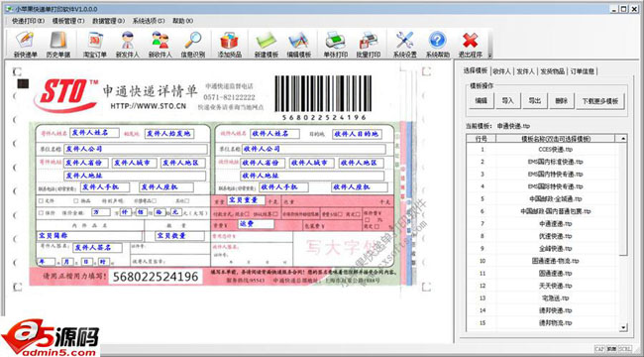The height and width of the screenshot is (357, 644).
Task: Select the 运费 field on waybill
Action: click(x=256, y=224)
